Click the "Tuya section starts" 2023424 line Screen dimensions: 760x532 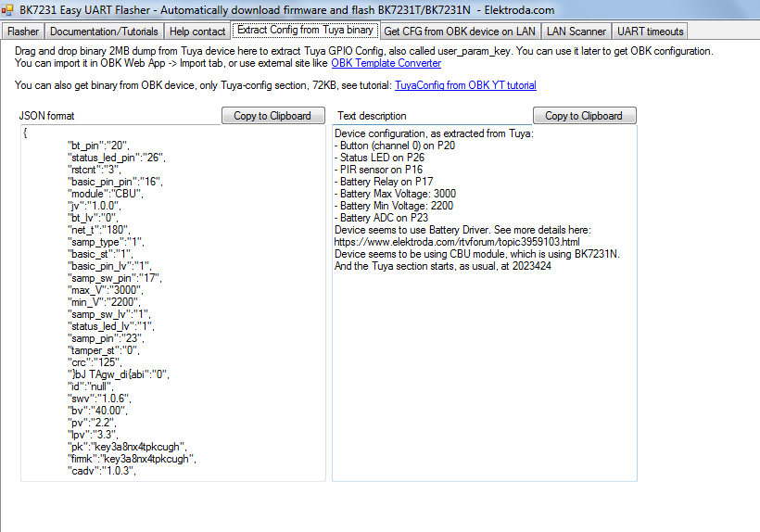coord(442,267)
